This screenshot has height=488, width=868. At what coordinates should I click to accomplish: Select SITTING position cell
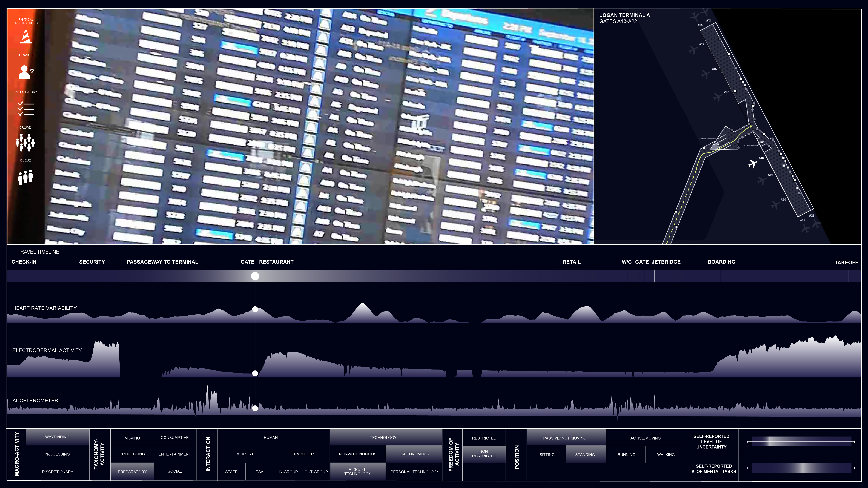tap(547, 454)
